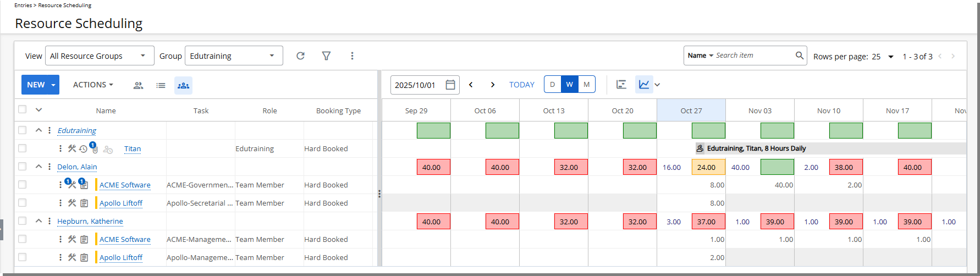Collapse the Delon, Alain row

click(x=38, y=167)
